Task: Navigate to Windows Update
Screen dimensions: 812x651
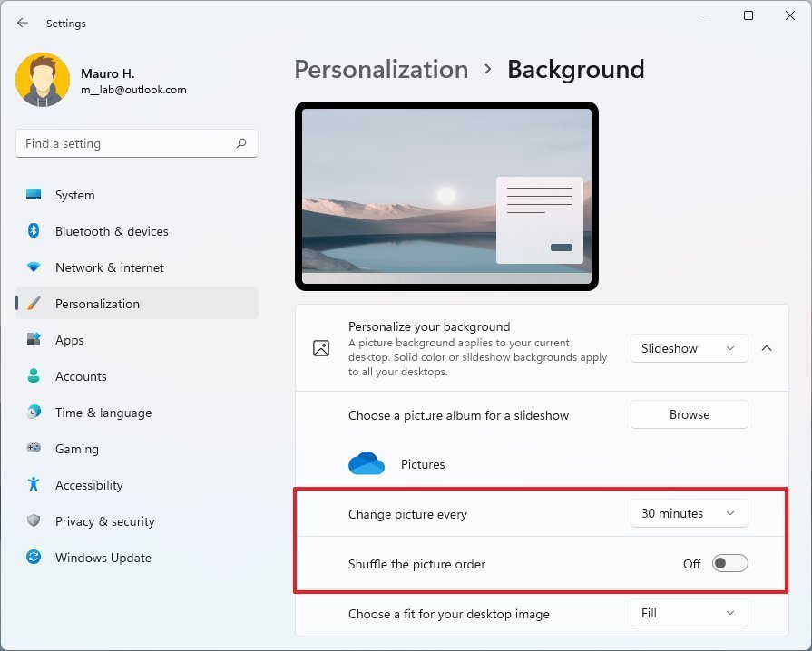Action: click(137, 558)
